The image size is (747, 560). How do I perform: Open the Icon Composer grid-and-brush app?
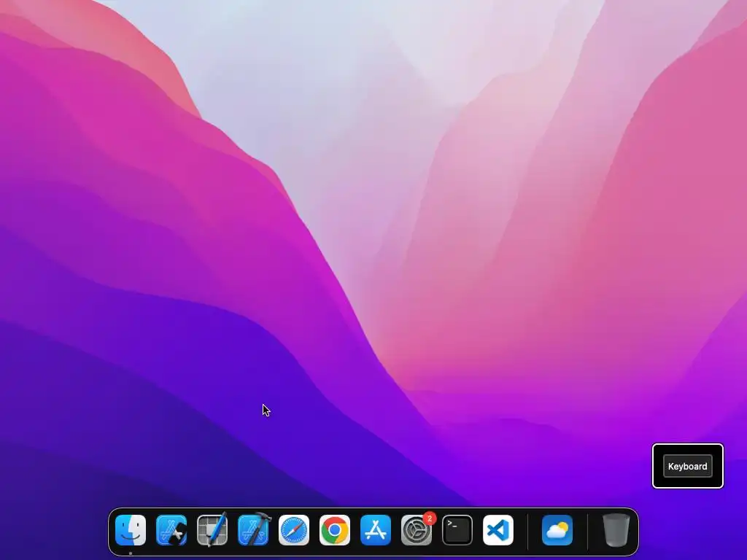[x=212, y=530]
